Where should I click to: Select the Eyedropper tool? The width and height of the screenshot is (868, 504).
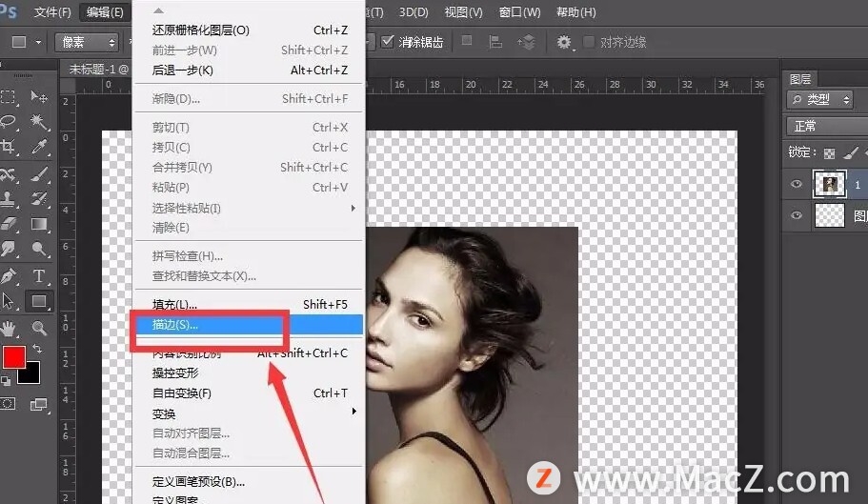click(39, 147)
